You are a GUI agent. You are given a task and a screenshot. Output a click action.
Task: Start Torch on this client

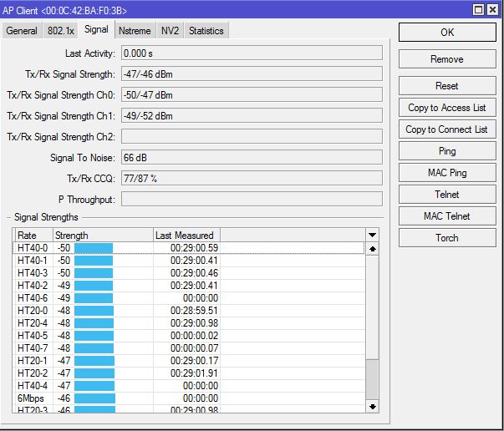point(446,238)
